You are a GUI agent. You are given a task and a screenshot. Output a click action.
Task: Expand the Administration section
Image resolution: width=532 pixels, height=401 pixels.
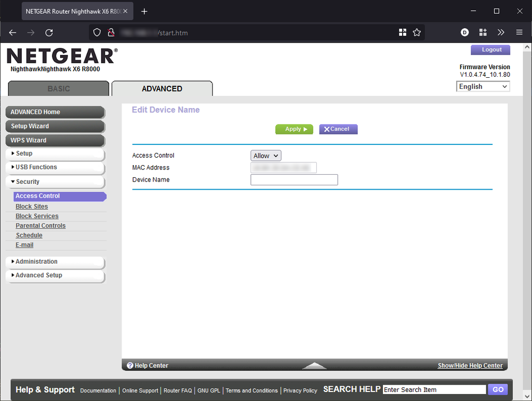(x=55, y=261)
